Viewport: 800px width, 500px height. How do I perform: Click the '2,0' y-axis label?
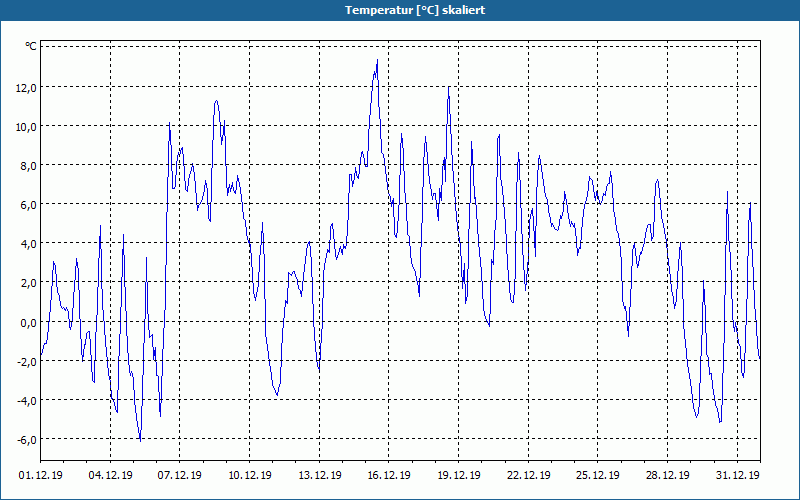pyautogui.click(x=29, y=283)
